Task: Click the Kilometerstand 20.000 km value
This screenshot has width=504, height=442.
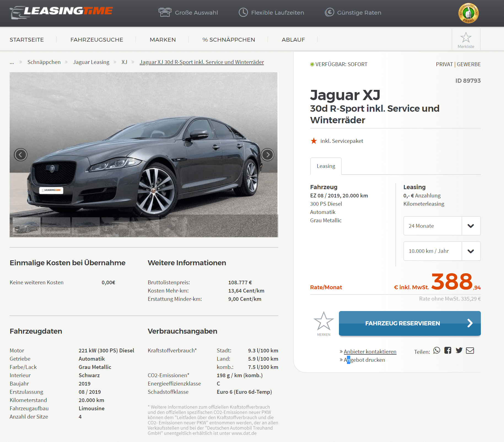Action: pyautogui.click(x=91, y=400)
